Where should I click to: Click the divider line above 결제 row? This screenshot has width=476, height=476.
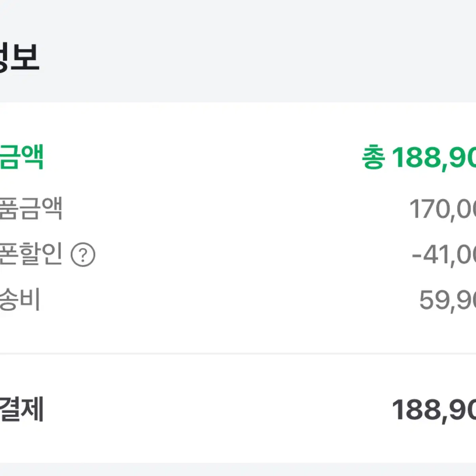tap(238, 353)
